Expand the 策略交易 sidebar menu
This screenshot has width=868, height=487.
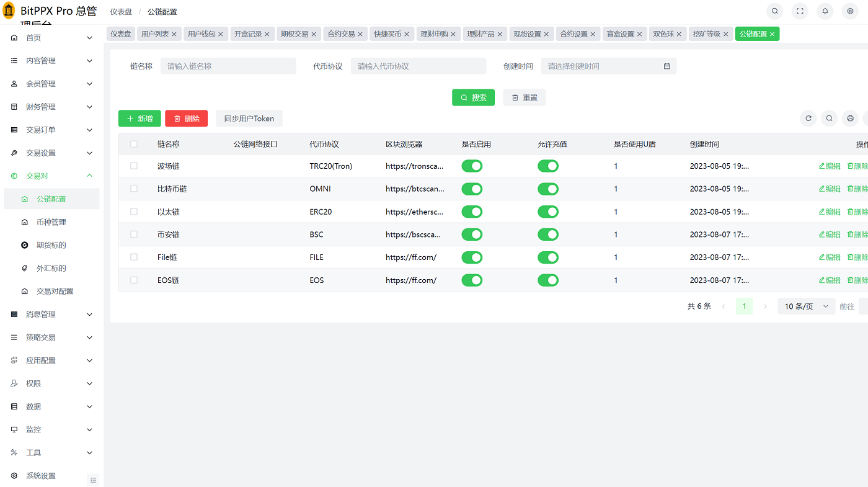(51, 337)
